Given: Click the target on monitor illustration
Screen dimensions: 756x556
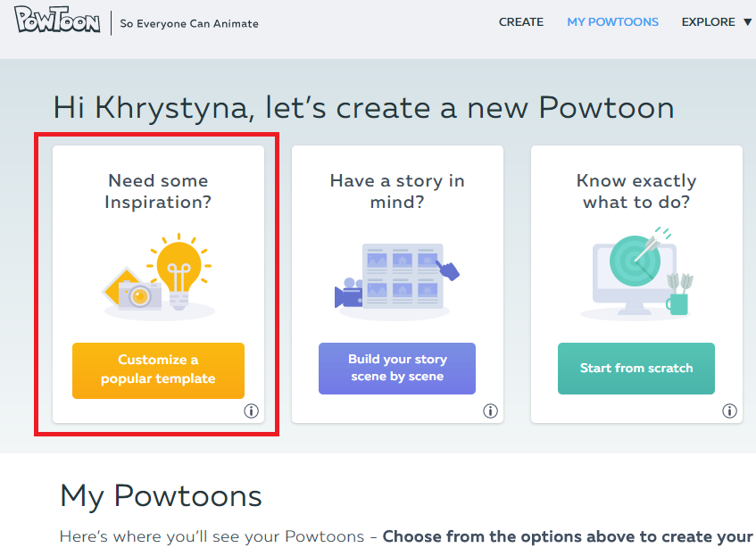Looking at the screenshot, I should (636, 273).
